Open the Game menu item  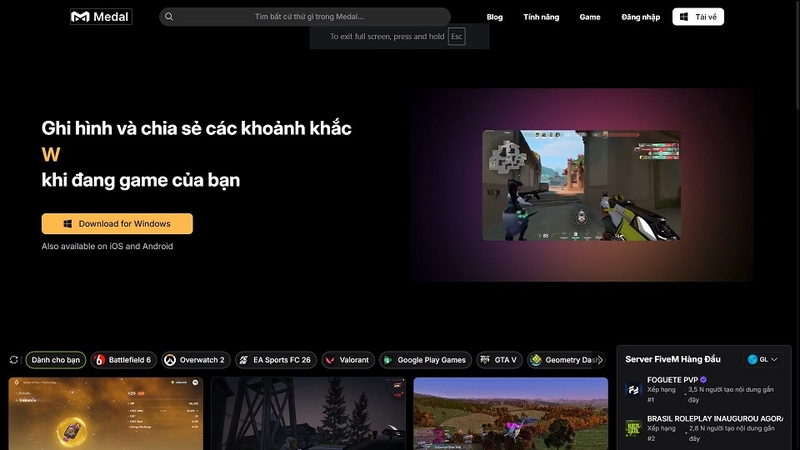(x=590, y=17)
